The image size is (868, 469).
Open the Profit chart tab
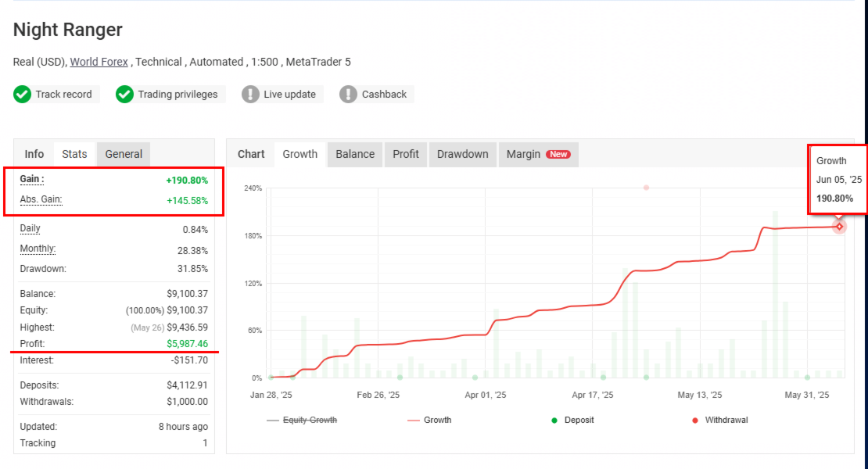tap(406, 154)
